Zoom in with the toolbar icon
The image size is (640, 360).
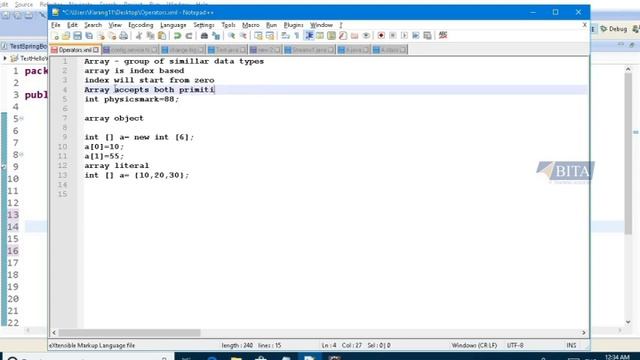pyautogui.click(x=231, y=36)
